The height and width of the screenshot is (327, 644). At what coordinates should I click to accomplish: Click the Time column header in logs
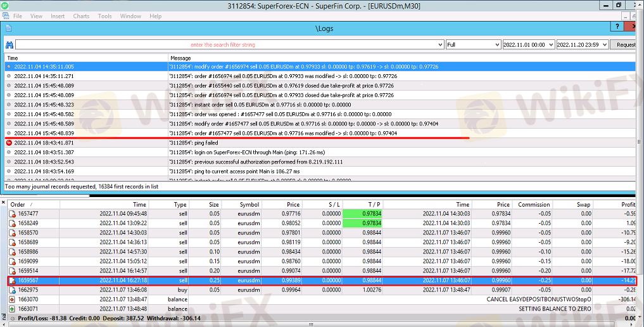tap(13, 58)
